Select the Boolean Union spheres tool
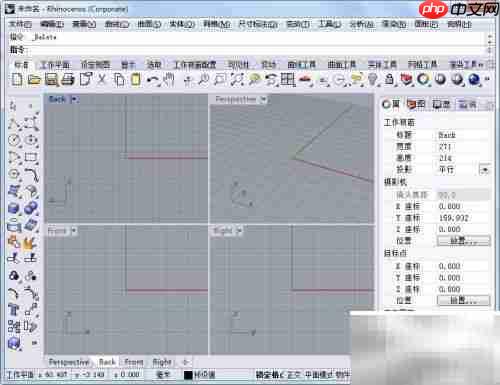The height and width of the screenshot is (385, 500). pos(31,209)
